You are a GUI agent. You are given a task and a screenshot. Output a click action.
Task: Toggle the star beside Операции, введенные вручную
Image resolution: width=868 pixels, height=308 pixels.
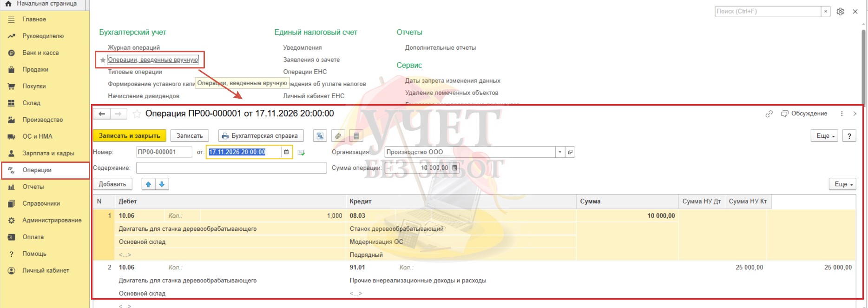pyautogui.click(x=103, y=60)
